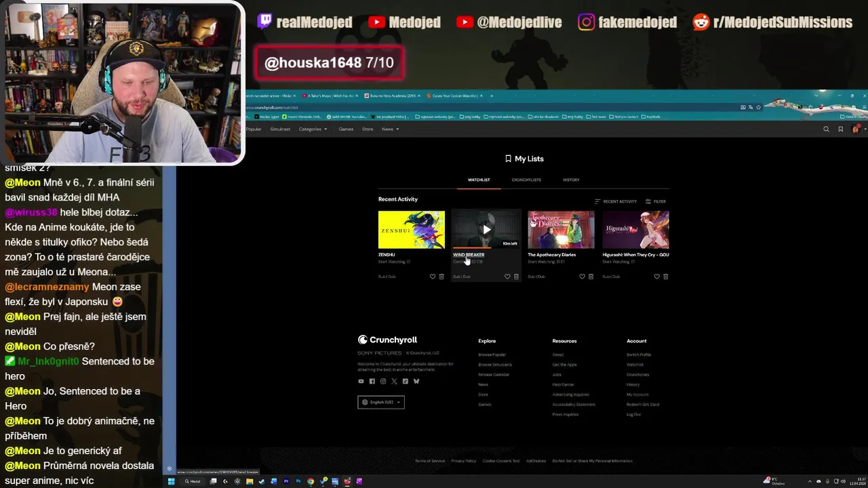868x488 pixels.
Task: Open Crunchyroll's Bluesky icon in footer
Action: pyautogui.click(x=416, y=381)
